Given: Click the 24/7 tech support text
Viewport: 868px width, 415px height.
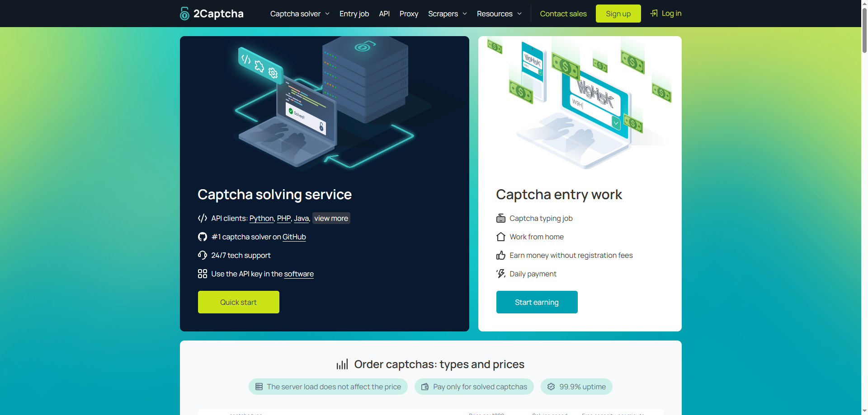Looking at the screenshot, I should pos(241,256).
